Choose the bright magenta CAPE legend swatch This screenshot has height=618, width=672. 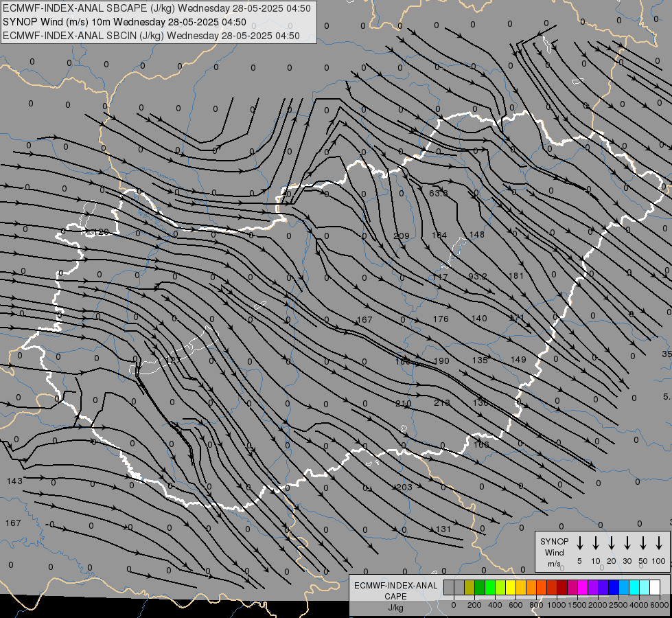tap(583, 588)
